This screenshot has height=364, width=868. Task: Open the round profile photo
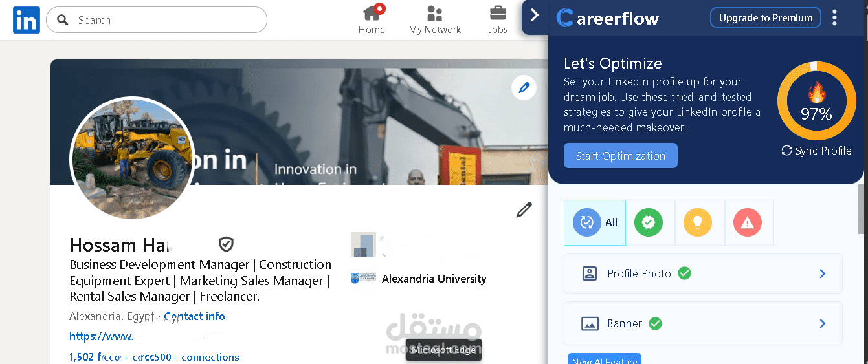point(132,158)
